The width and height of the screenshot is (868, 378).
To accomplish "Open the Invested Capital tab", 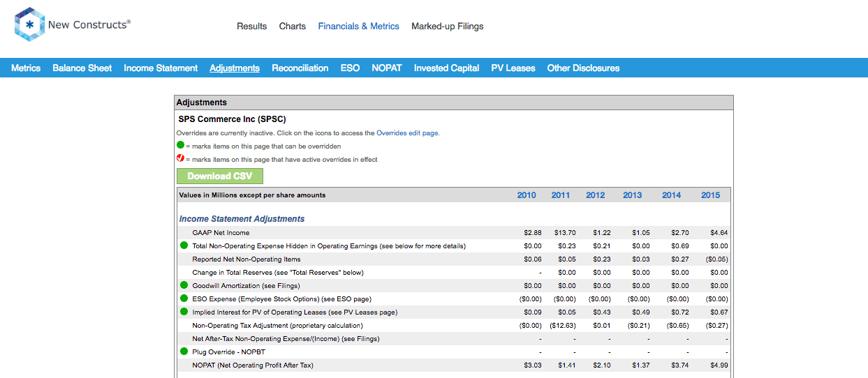I will (447, 68).
